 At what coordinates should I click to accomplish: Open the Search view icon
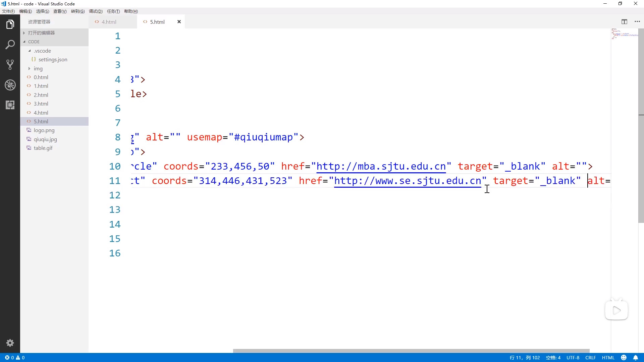click(10, 45)
